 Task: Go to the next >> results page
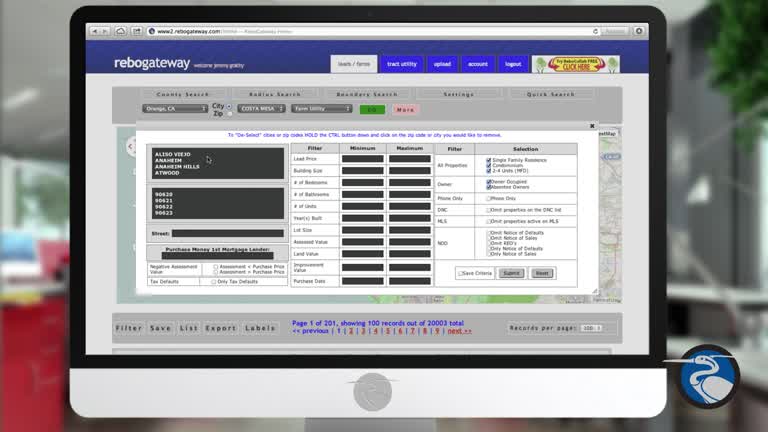click(x=459, y=332)
